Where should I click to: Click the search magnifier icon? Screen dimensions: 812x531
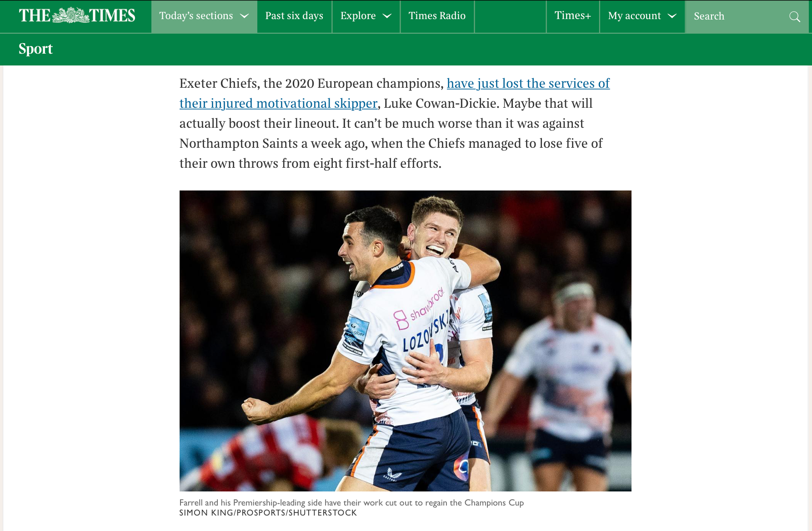[x=794, y=17]
